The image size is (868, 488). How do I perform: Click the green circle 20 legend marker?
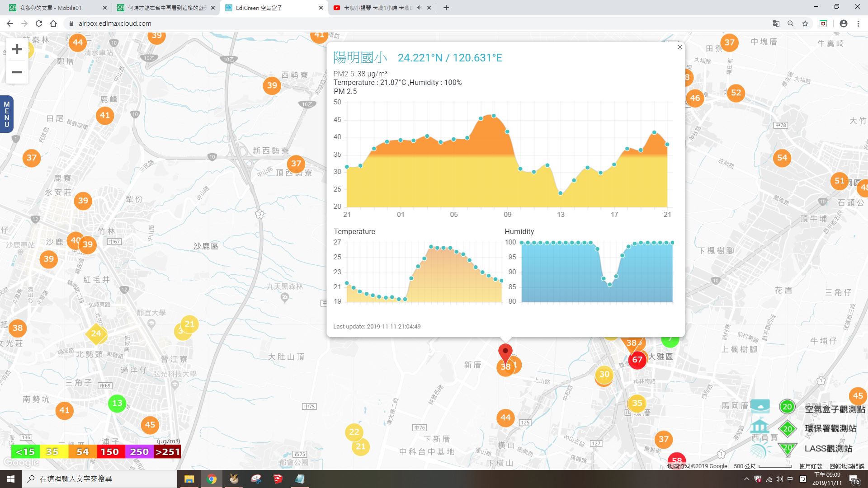click(787, 406)
